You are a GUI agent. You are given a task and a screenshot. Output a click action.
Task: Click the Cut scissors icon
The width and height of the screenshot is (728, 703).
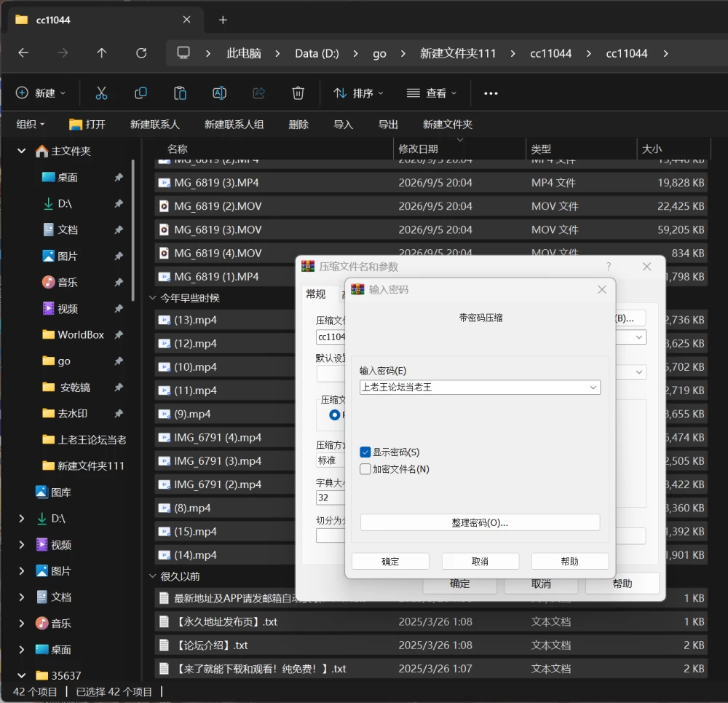tap(101, 93)
